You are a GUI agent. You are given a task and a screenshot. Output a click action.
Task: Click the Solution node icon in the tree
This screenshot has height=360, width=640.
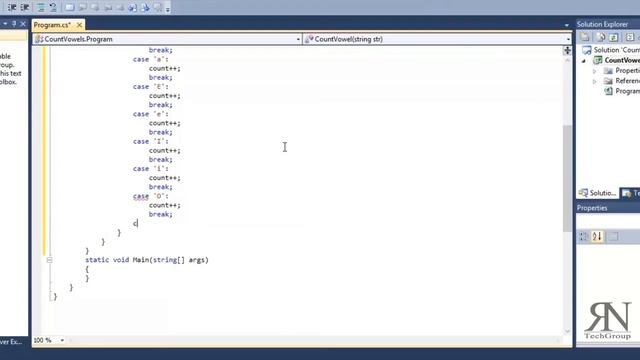click(587, 50)
